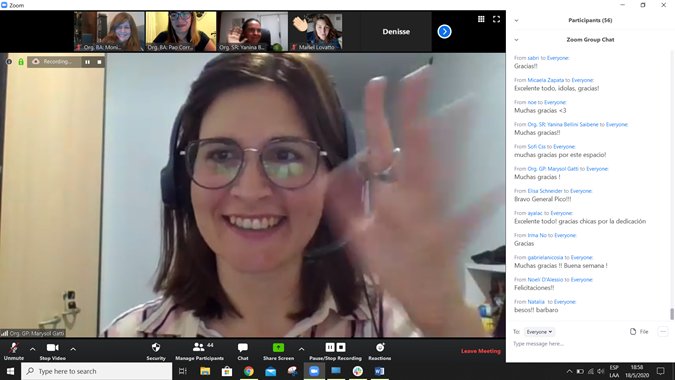Click the Org. GP: Marysol Gatti name label
This screenshot has width=675, height=380.
[37, 333]
